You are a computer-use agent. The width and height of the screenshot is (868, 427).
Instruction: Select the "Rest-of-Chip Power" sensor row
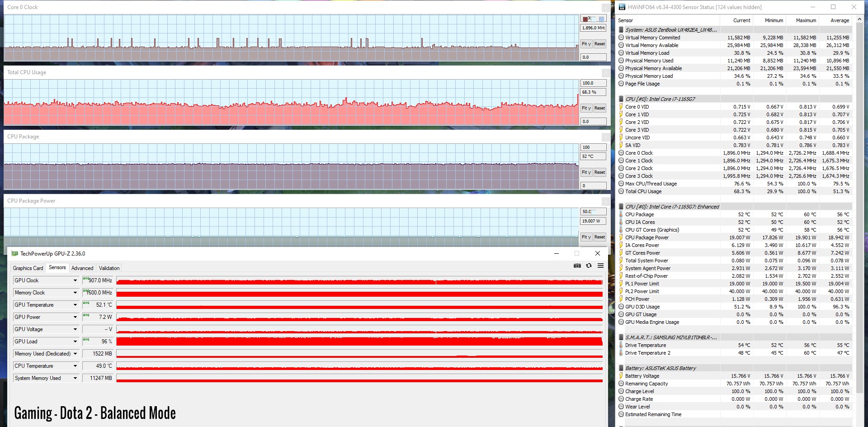[735, 276]
